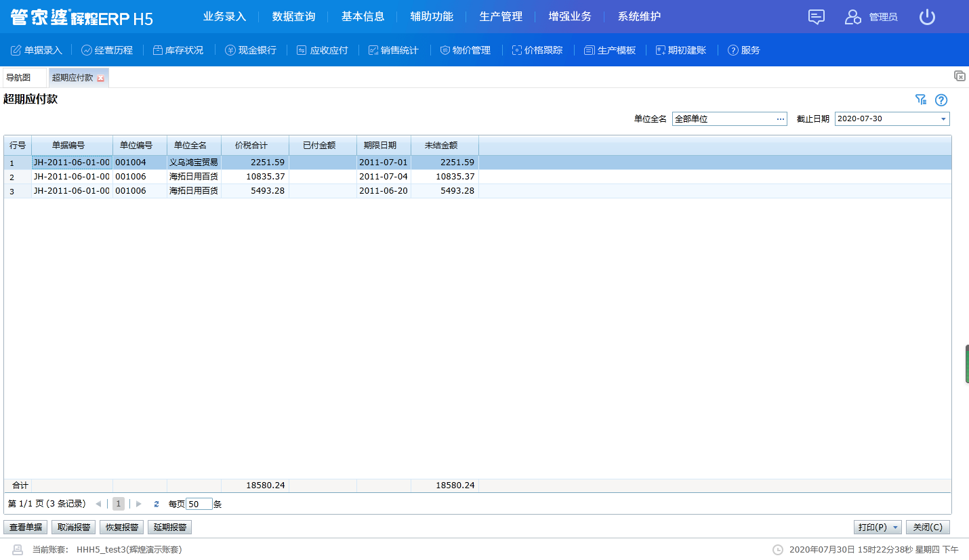Click the 打印(P) print button label
Screen dimensions: 969x560
pyautogui.click(x=872, y=527)
